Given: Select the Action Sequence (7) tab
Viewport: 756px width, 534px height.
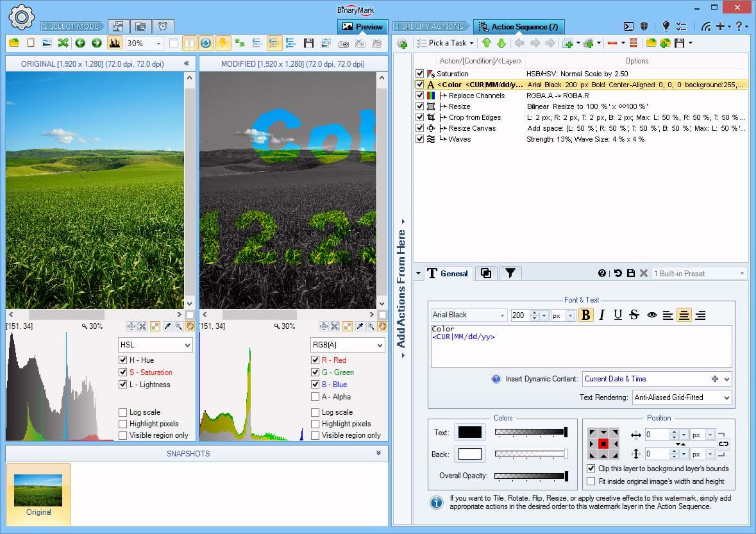Looking at the screenshot, I should click(x=519, y=26).
